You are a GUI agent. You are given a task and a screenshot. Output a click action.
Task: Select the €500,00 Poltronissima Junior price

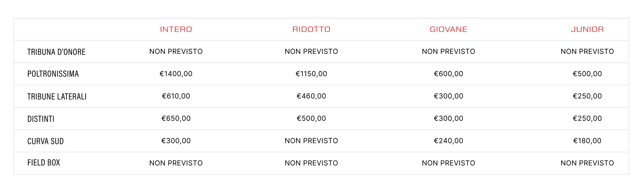click(587, 74)
